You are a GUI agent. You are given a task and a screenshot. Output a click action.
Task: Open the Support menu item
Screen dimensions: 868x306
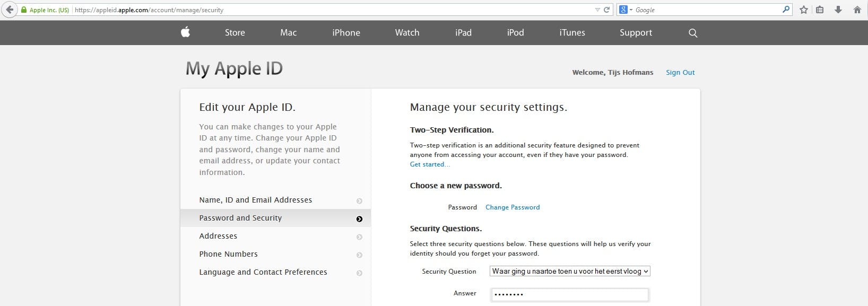tap(636, 33)
